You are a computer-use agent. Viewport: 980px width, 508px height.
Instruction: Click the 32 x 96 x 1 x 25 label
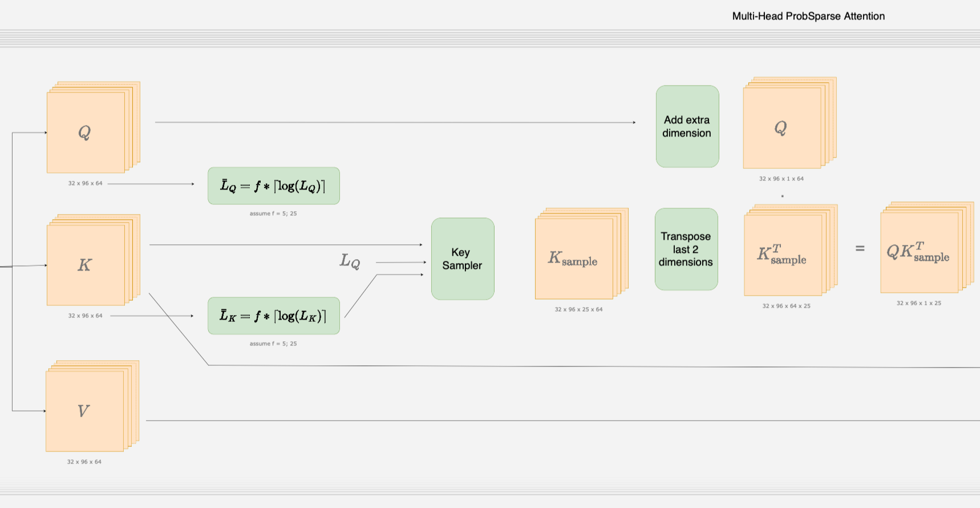918,303
